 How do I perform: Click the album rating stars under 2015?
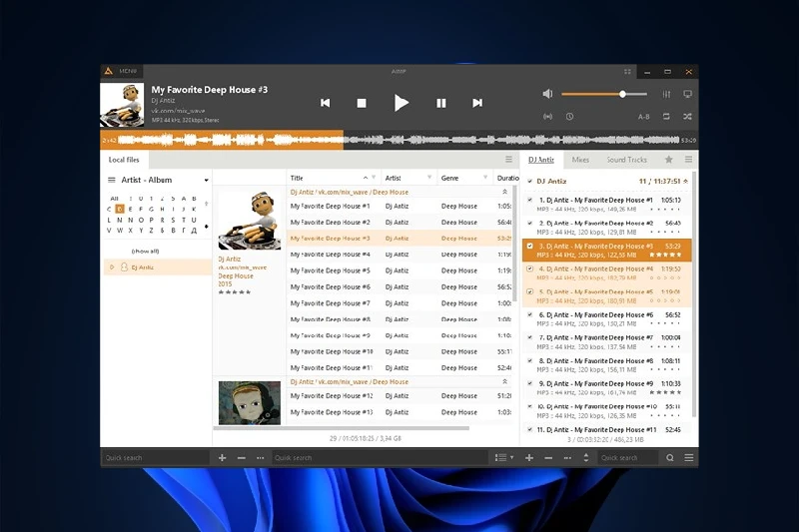[x=235, y=292]
